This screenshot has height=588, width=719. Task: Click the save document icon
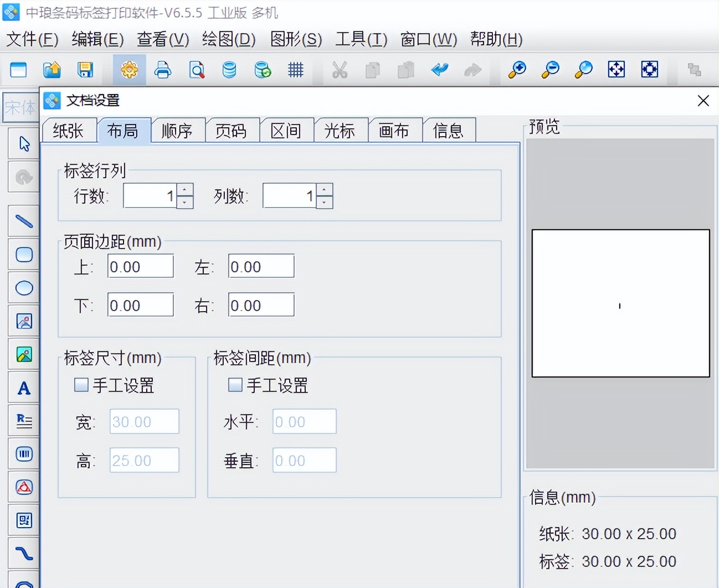pos(85,70)
